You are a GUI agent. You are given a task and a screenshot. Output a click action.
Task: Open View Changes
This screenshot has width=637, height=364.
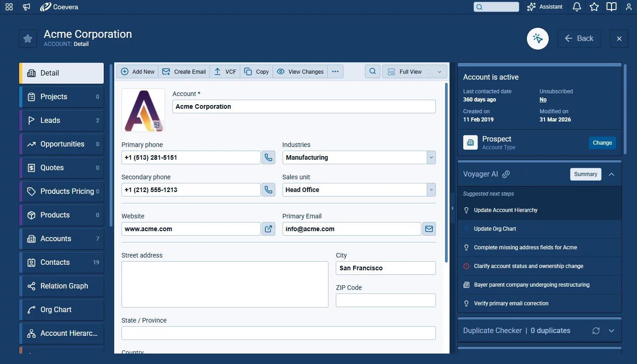(300, 71)
